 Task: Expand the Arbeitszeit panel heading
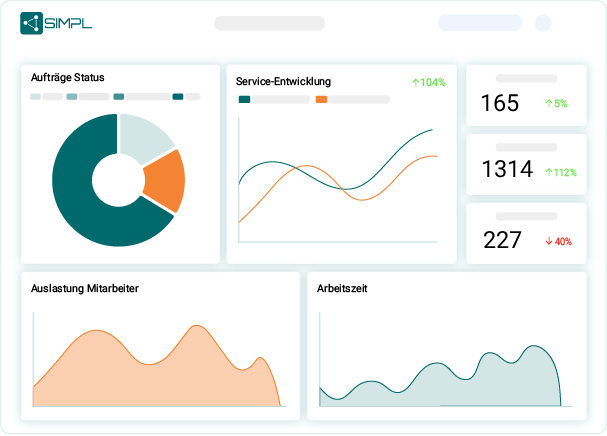(x=343, y=288)
